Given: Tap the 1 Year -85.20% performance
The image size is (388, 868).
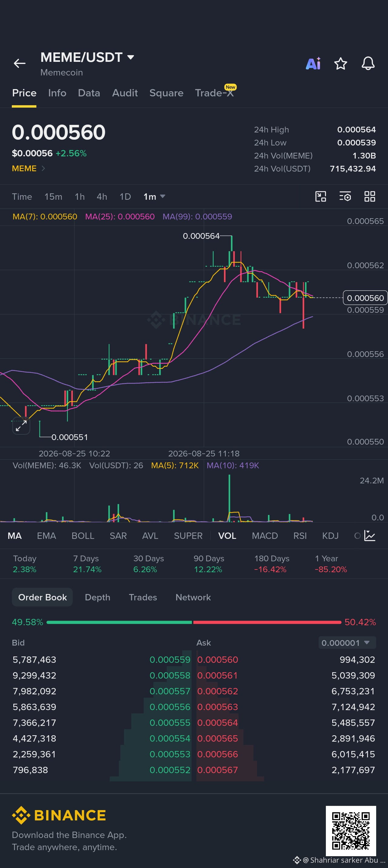Looking at the screenshot, I should tap(331, 564).
